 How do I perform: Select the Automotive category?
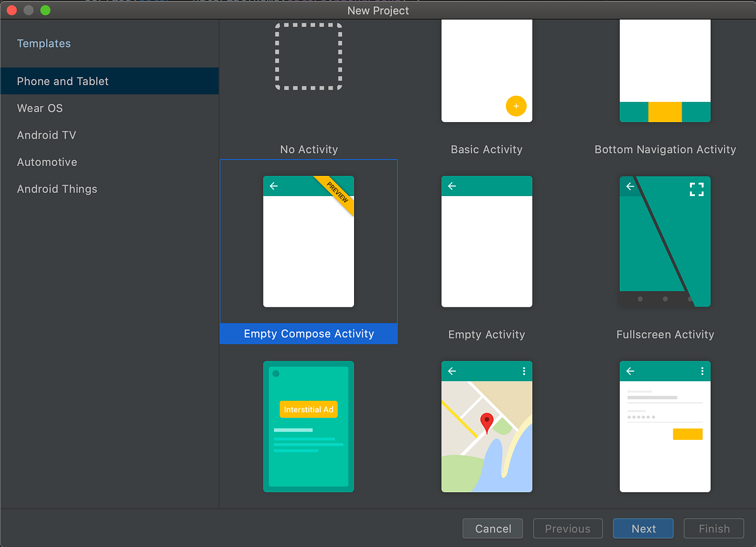pyautogui.click(x=47, y=162)
